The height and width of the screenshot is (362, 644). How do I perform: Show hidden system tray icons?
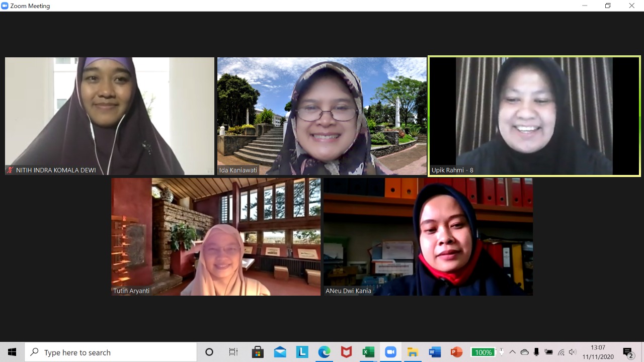(512, 352)
